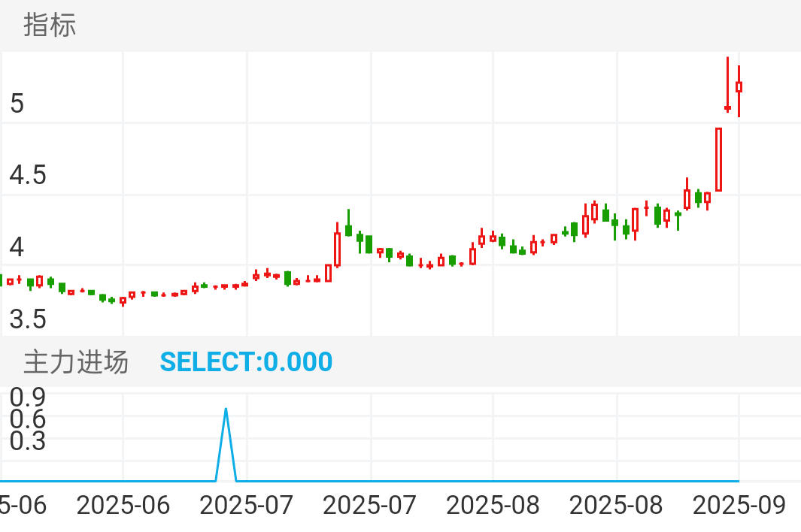Select the most recent candlestick on the chart
Viewport: 801px width, 532px height.
(x=739, y=91)
